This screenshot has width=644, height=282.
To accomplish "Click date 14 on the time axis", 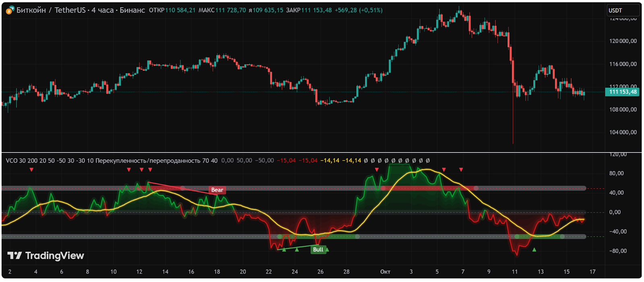I will 165,272.
